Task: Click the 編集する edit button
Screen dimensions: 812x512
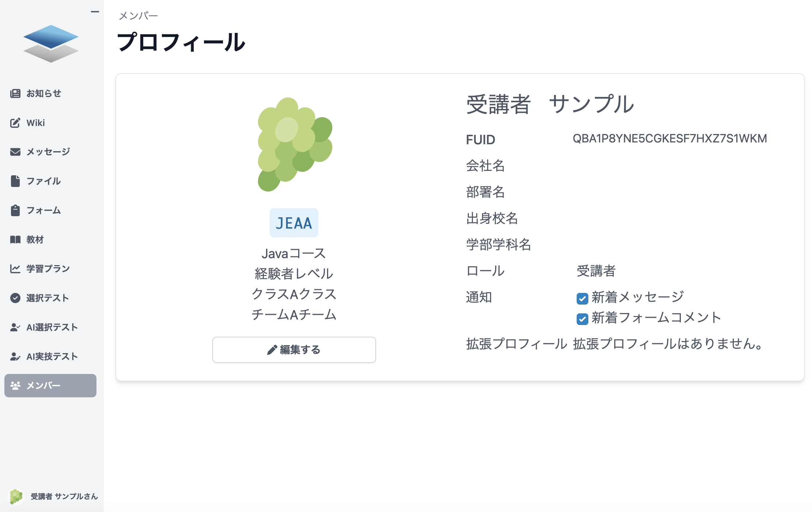Action: pos(294,349)
